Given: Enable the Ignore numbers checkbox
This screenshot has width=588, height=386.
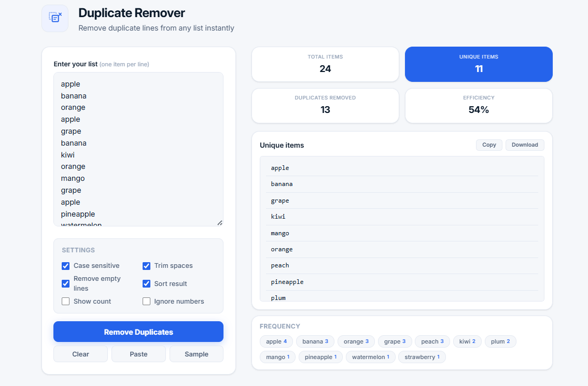Looking at the screenshot, I should click(147, 302).
